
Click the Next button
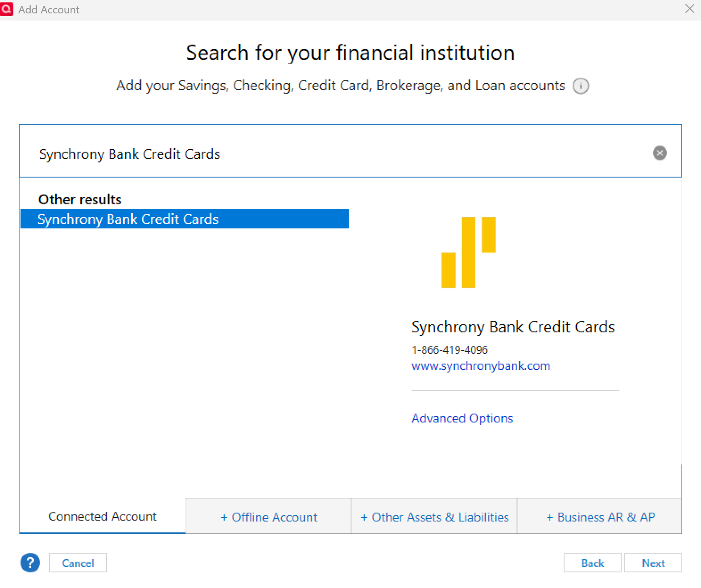[x=653, y=563]
